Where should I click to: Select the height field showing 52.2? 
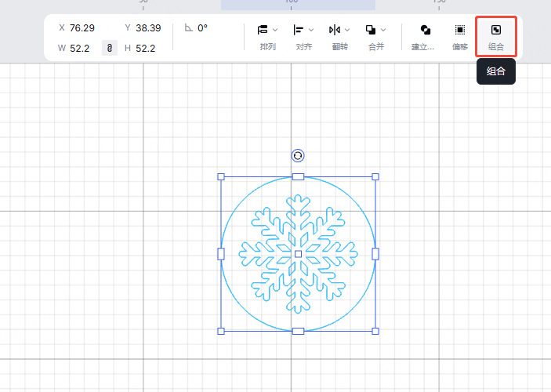point(145,49)
